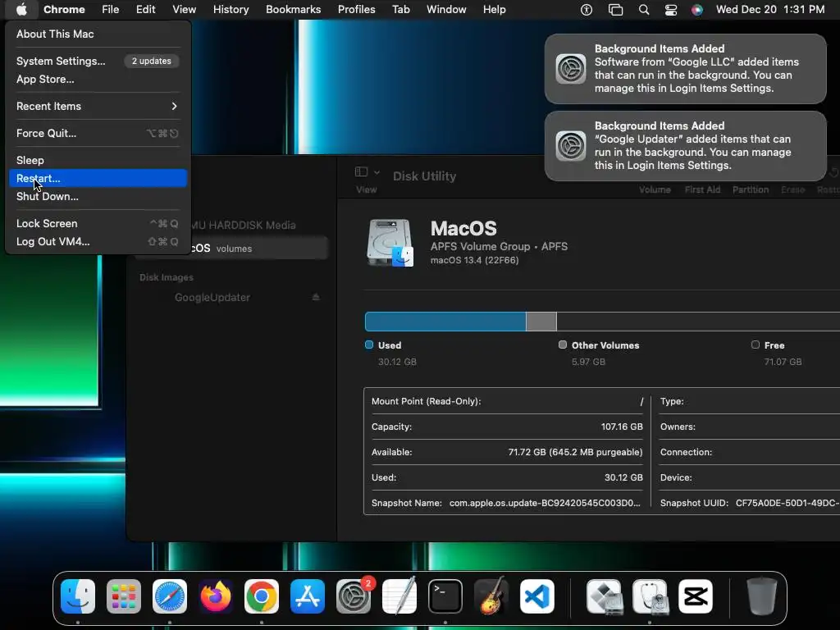The width and height of the screenshot is (840, 630).
Task: Select HARDDISK Media in Disk Utility sidebar
Action: coord(243,226)
